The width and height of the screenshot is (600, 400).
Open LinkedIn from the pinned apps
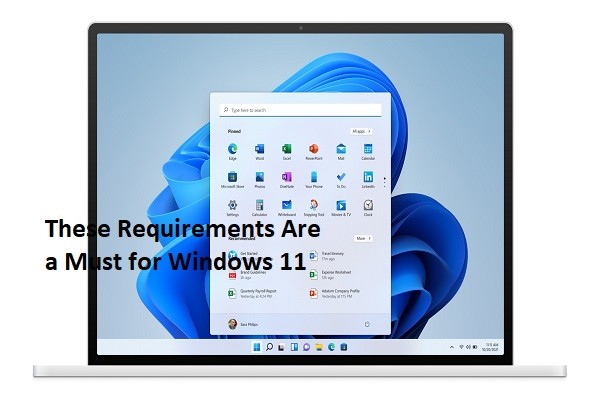[x=368, y=178]
